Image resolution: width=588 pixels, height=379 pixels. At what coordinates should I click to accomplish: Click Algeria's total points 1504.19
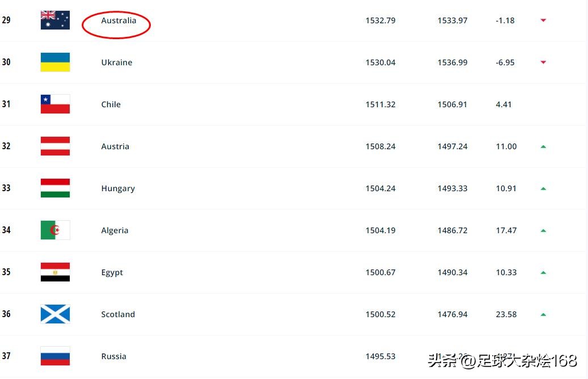380,230
